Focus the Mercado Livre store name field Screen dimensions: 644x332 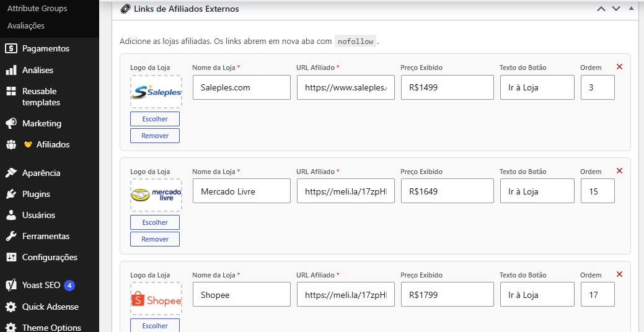tap(242, 191)
